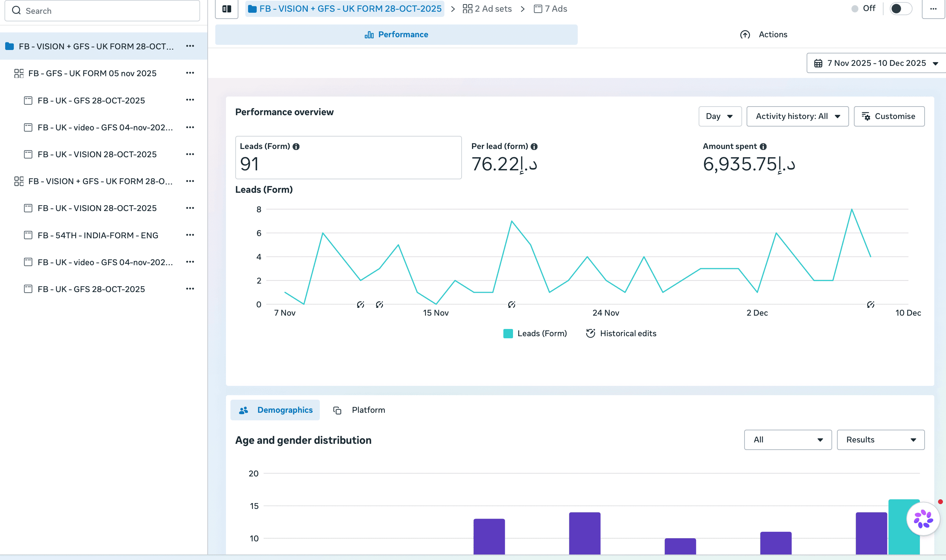946x560 pixels.
Task: Click the ad set grid icon for FB - VISION + GFS
Action: click(19, 181)
